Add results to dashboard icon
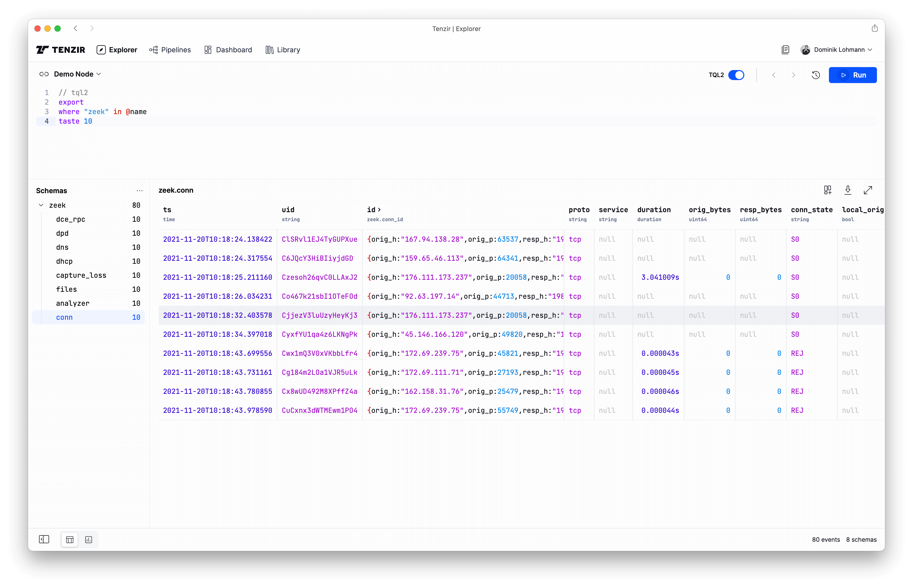Viewport: 913px width, 588px height. tap(827, 190)
